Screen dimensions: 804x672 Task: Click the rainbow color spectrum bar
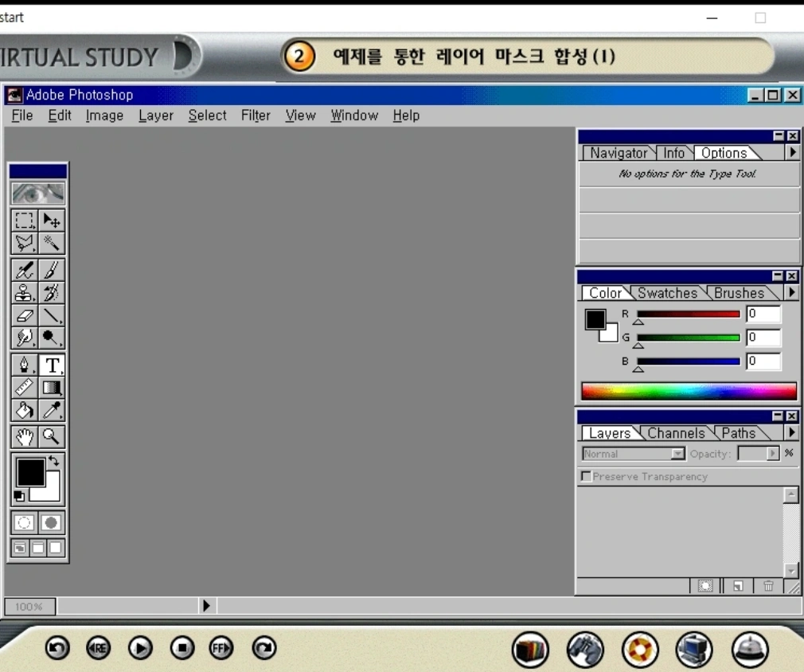pos(689,391)
